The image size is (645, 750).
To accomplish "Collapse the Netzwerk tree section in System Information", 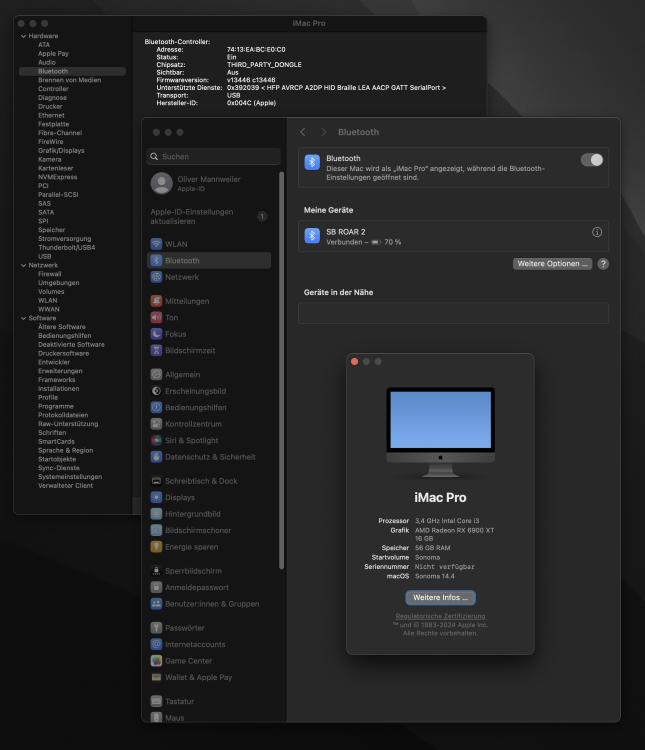I will click(x=23, y=265).
